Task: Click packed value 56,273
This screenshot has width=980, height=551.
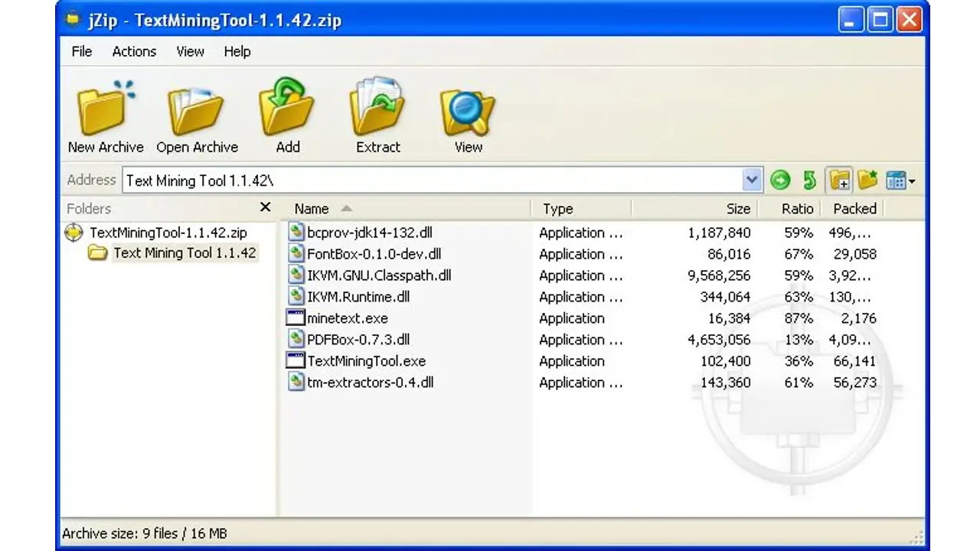Action: [x=854, y=383]
